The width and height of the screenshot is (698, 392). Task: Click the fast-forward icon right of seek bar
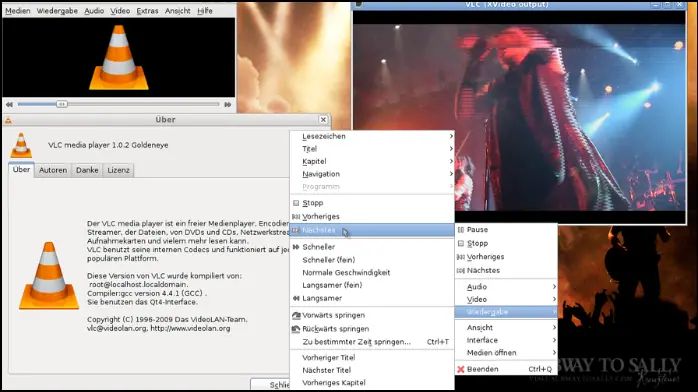[x=227, y=105]
